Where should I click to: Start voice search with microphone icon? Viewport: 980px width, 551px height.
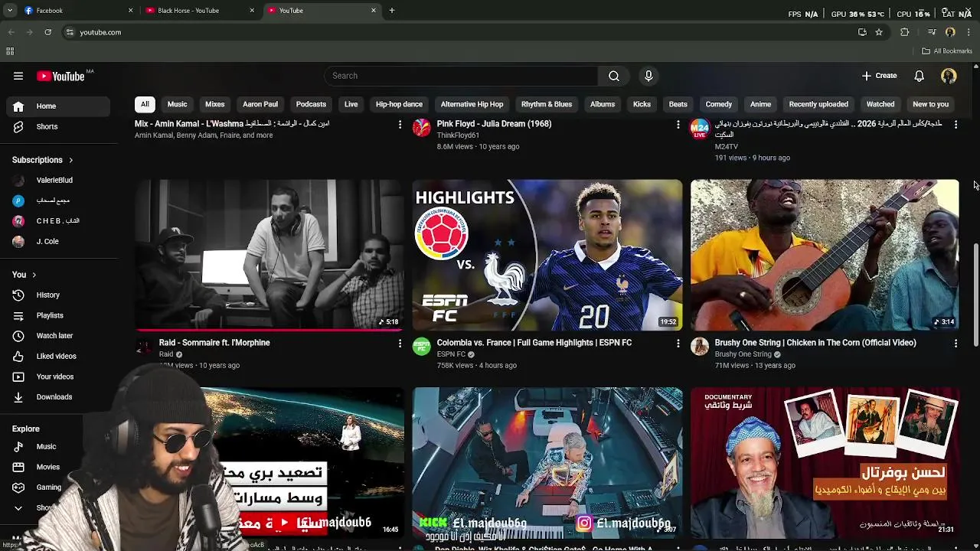[648, 76]
